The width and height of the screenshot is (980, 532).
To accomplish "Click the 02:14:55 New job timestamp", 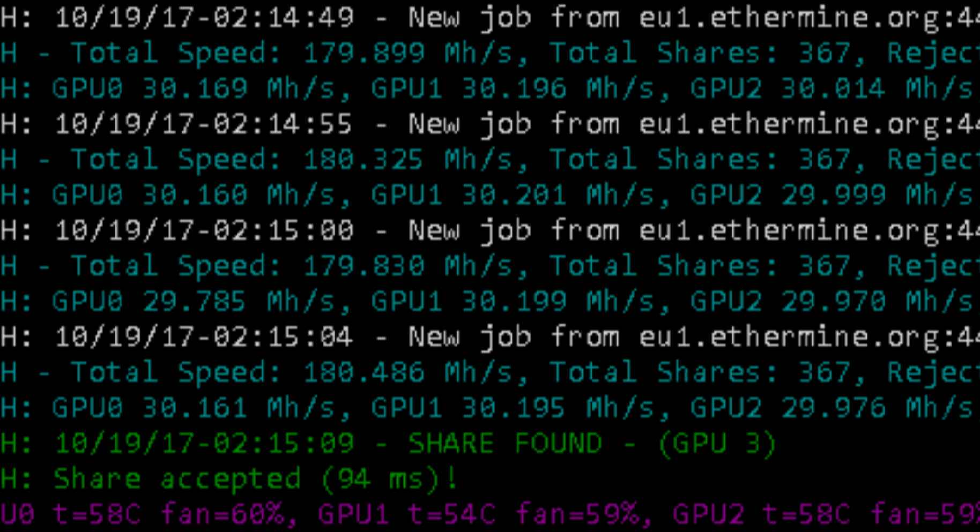I will pos(204,124).
